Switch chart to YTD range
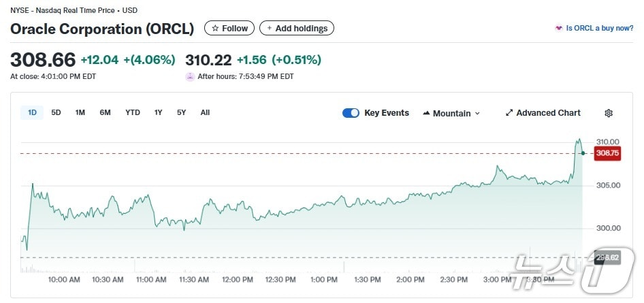 pyautogui.click(x=133, y=112)
